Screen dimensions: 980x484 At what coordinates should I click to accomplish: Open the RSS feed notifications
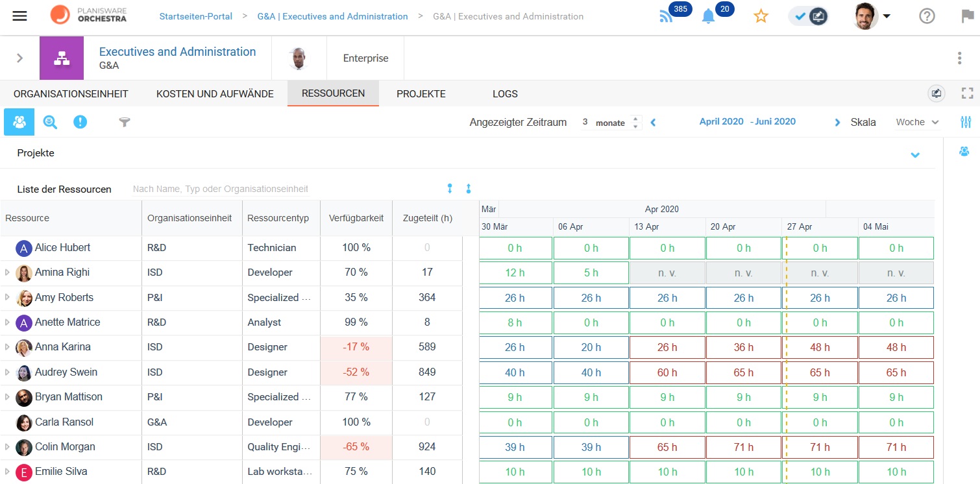click(x=667, y=17)
